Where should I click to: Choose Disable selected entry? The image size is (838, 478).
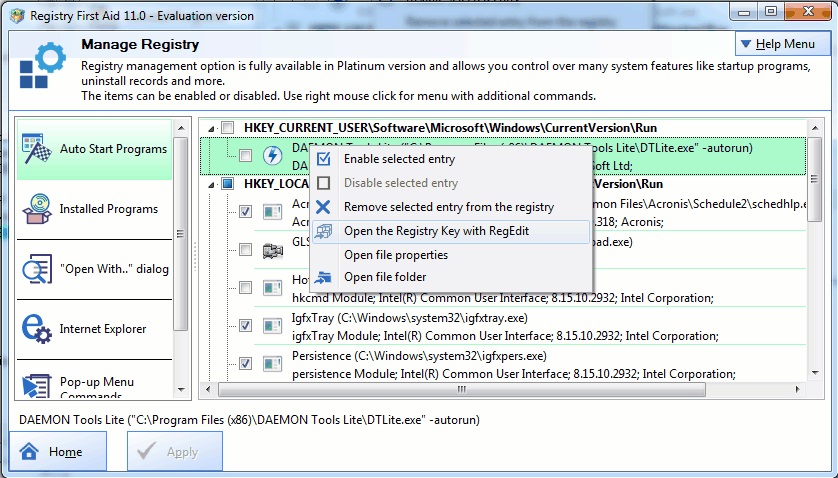click(x=451, y=183)
